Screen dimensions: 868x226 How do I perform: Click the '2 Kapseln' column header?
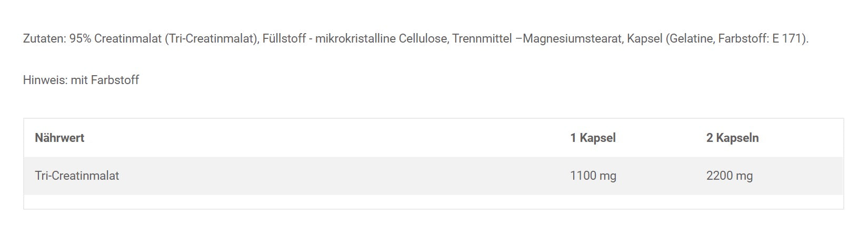(732, 138)
